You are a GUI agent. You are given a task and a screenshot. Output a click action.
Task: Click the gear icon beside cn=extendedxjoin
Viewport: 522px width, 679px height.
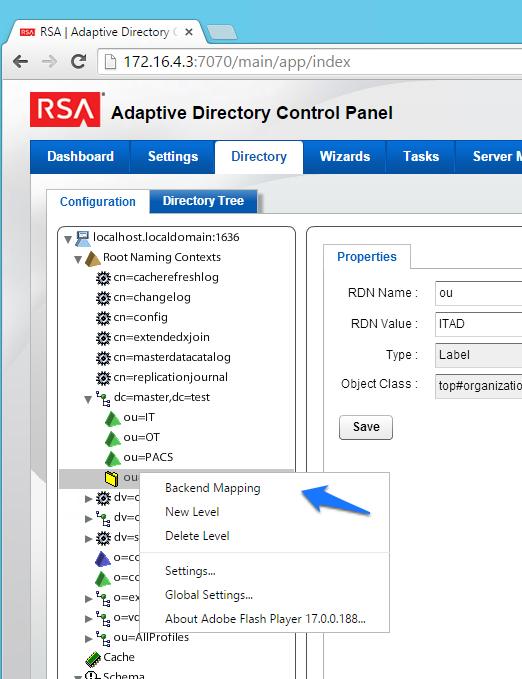click(x=103, y=338)
